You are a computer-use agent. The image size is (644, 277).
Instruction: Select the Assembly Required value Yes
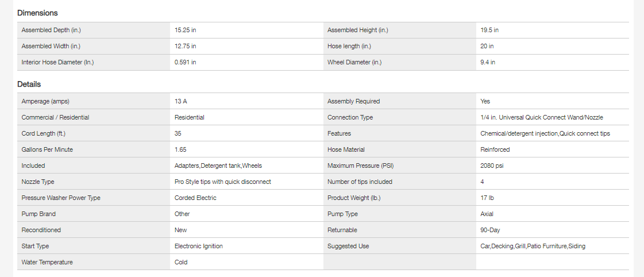point(485,101)
